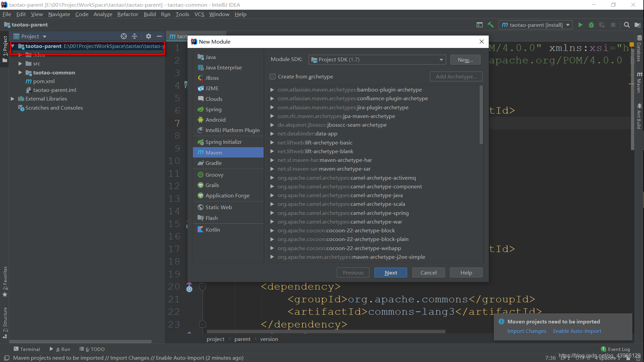
Task: Open the Project Structure icon
Action: [638, 25]
